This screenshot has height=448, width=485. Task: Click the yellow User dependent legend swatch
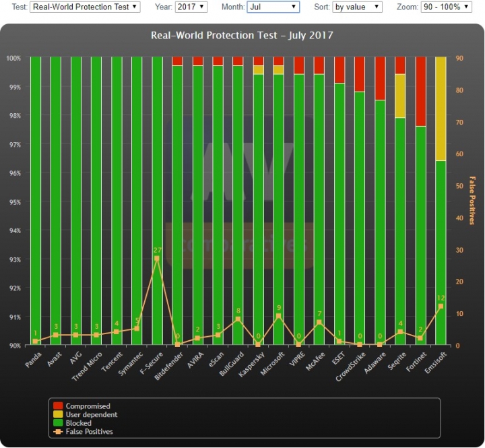point(58,414)
